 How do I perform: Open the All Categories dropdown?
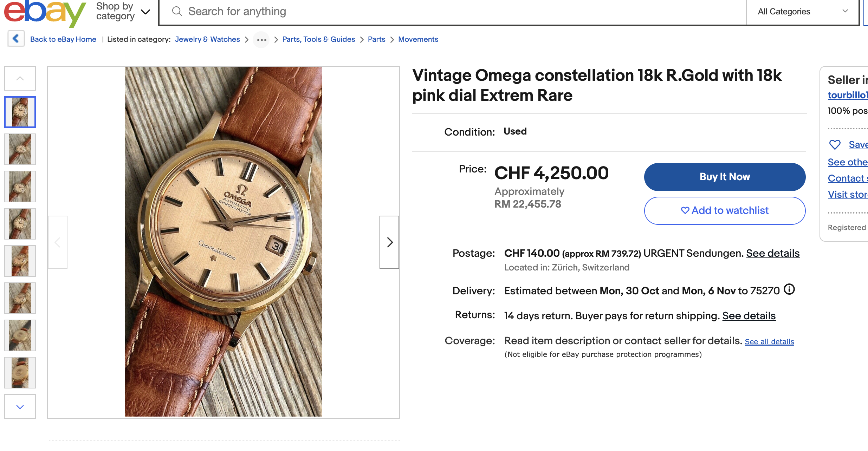[x=802, y=12]
